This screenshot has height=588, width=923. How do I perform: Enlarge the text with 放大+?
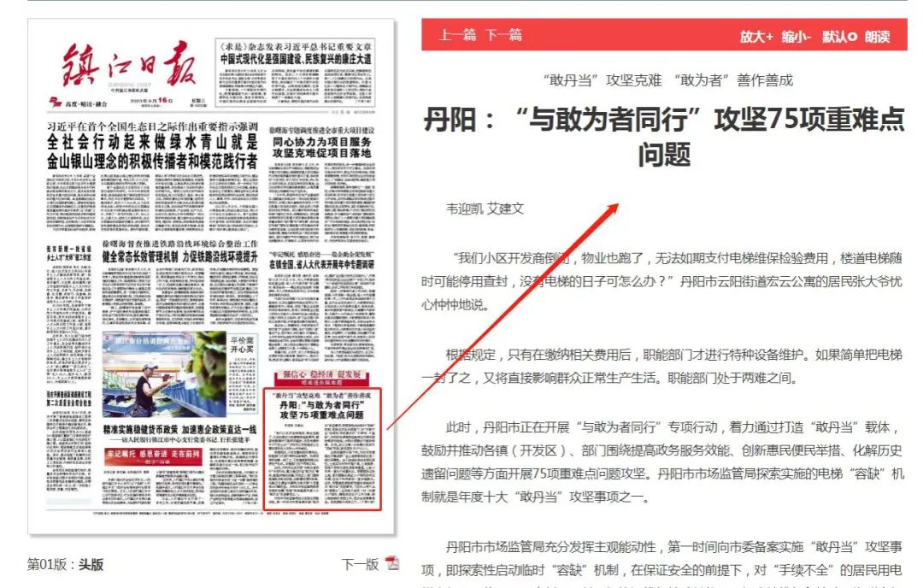756,36
